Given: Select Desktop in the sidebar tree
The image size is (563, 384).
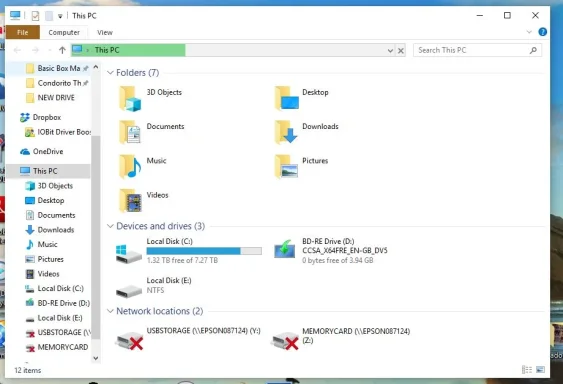Looking at the screenshot, I should 45,200.
